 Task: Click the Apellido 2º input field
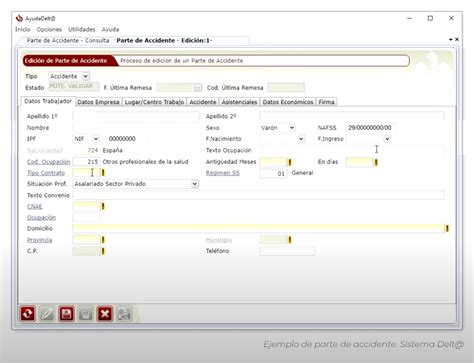point(352,116)
